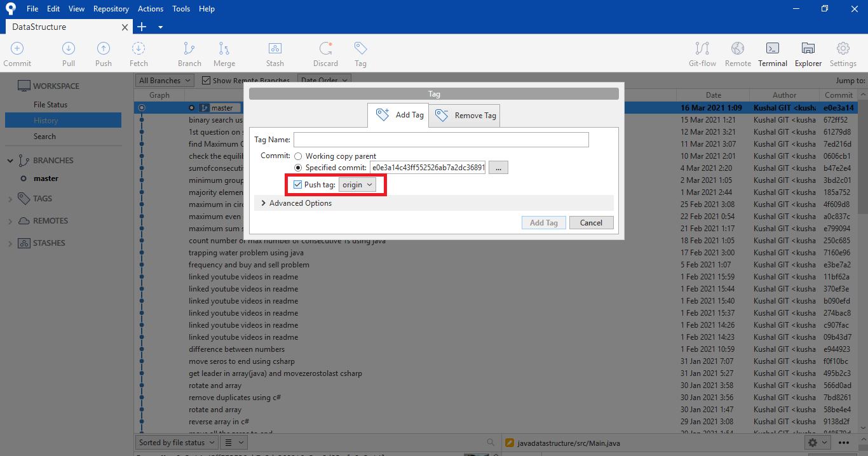Click the Graph column header
This screenshot has width=868, height=456.
pyautogui.click(x=159, y=95)
